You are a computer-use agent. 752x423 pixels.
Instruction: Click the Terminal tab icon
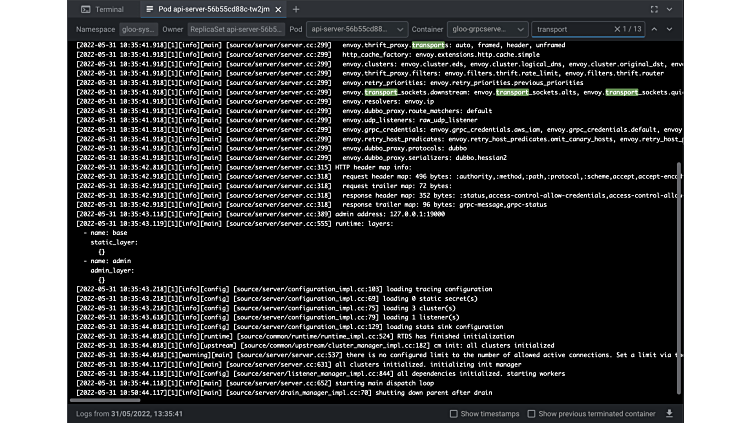coord(85,9)
